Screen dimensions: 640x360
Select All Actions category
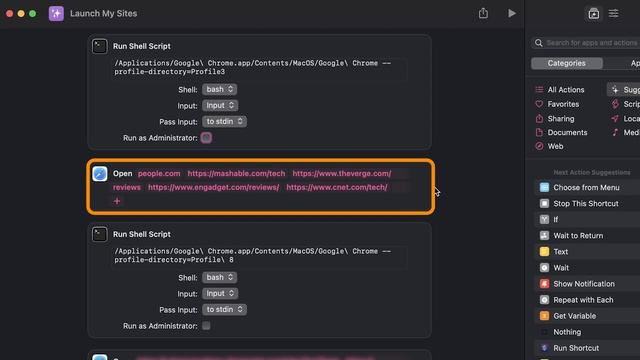565,90
